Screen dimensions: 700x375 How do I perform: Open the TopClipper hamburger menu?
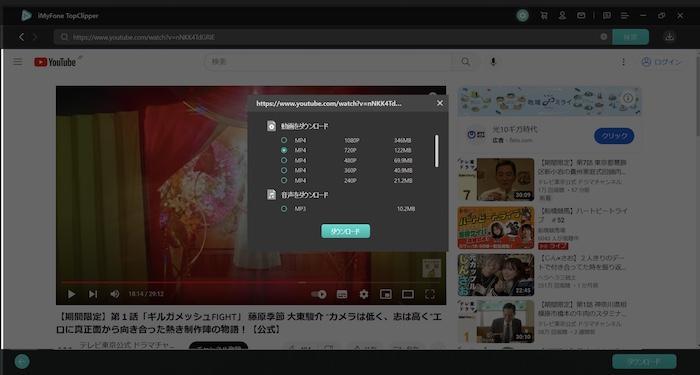(x=625, y=16)
